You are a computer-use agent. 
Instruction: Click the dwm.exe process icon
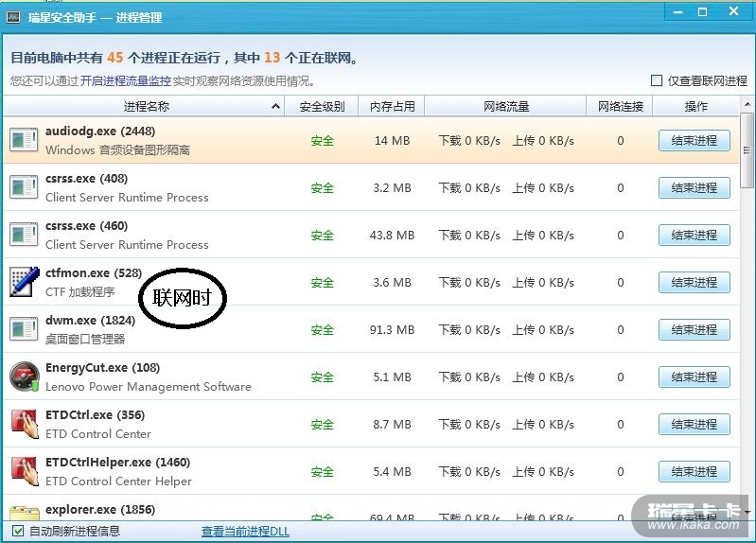coord(24,329)
